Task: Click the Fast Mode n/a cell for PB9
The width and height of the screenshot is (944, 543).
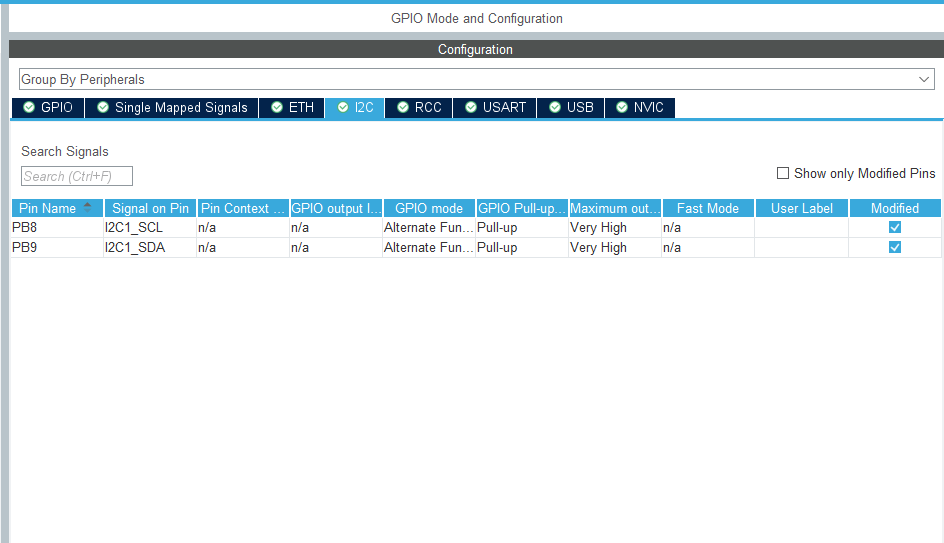Action: click(x=708, y=247)
